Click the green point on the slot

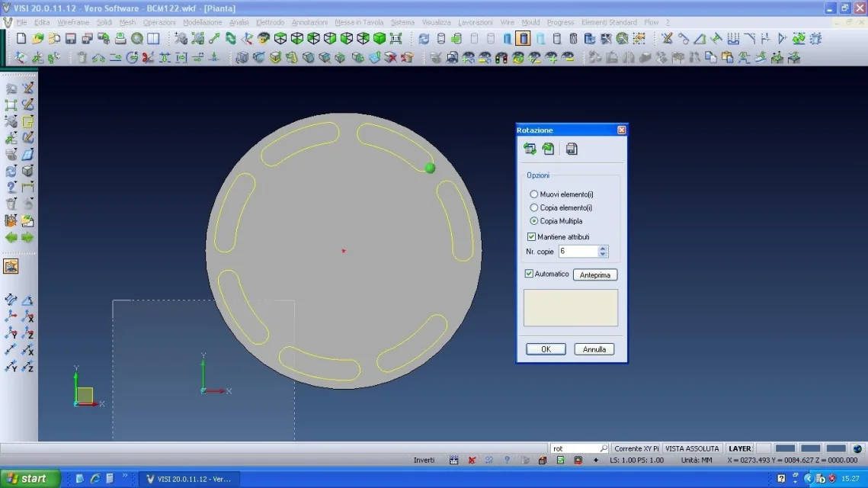click(x=430, y=168)
